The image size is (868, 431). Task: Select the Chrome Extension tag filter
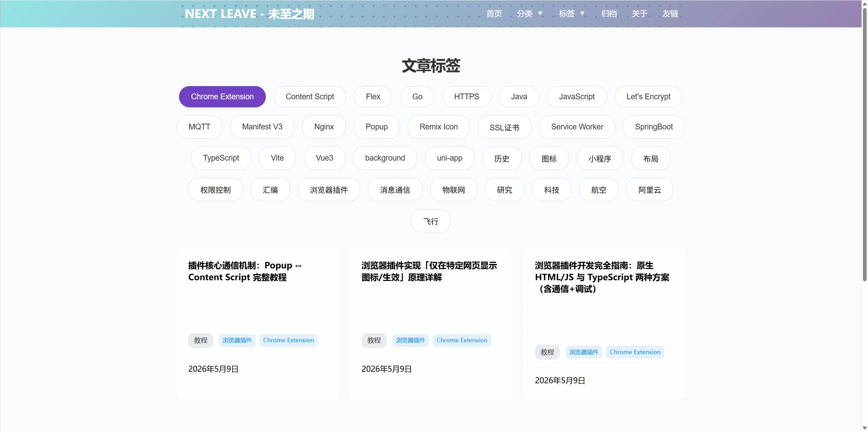222,97
